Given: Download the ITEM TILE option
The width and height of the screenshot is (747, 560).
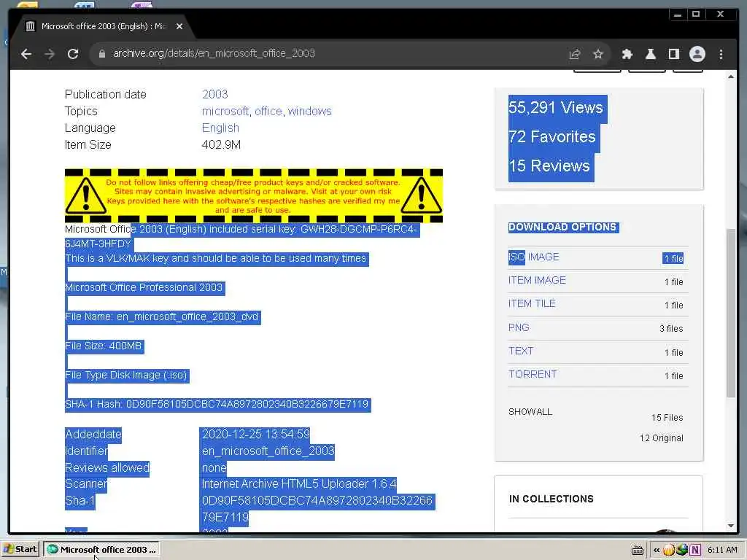Looking at the screenshot, I should (x=532, y=304).
